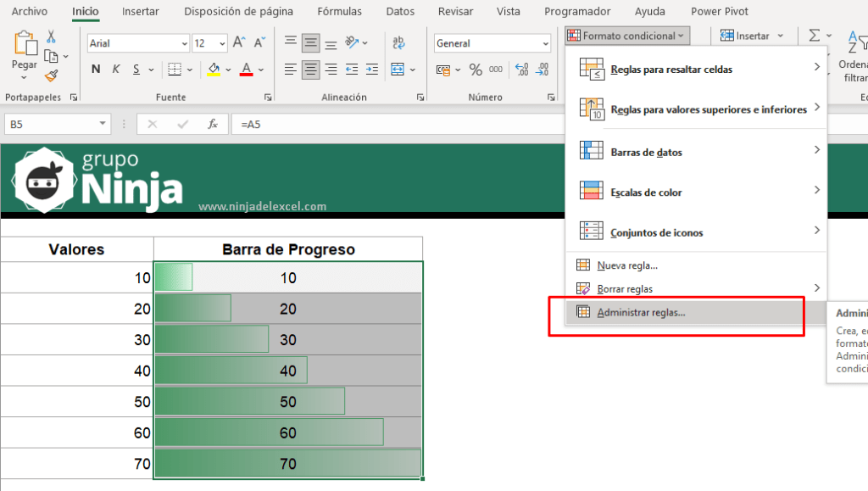Decrease font size with smaller A icon
Viewport: 868px width, 491px height.
coord(259,42)
